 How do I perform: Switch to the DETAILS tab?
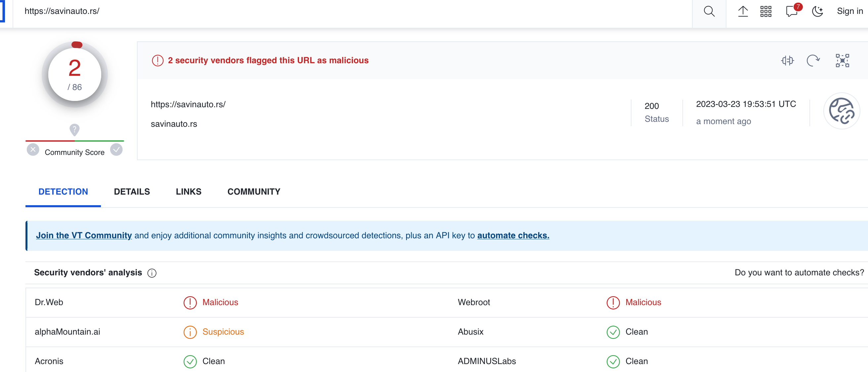(x=132, y=192)
